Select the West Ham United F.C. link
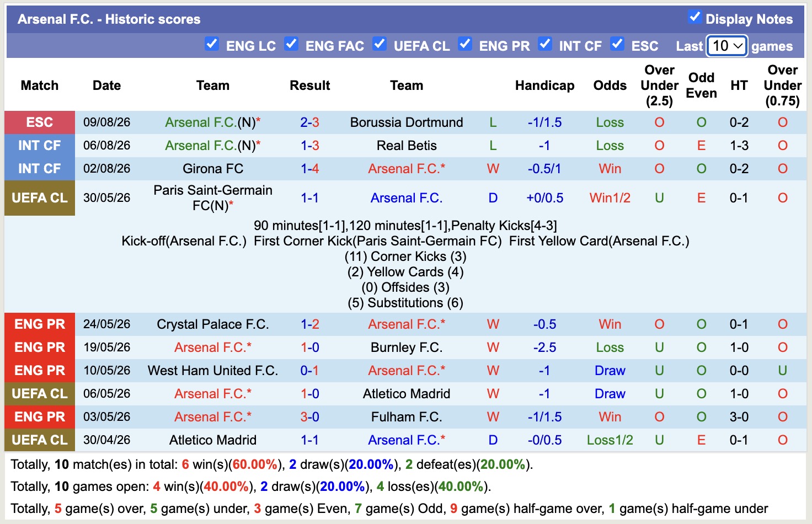This screenshot has height=524, width=812. [x=213, y=371]
